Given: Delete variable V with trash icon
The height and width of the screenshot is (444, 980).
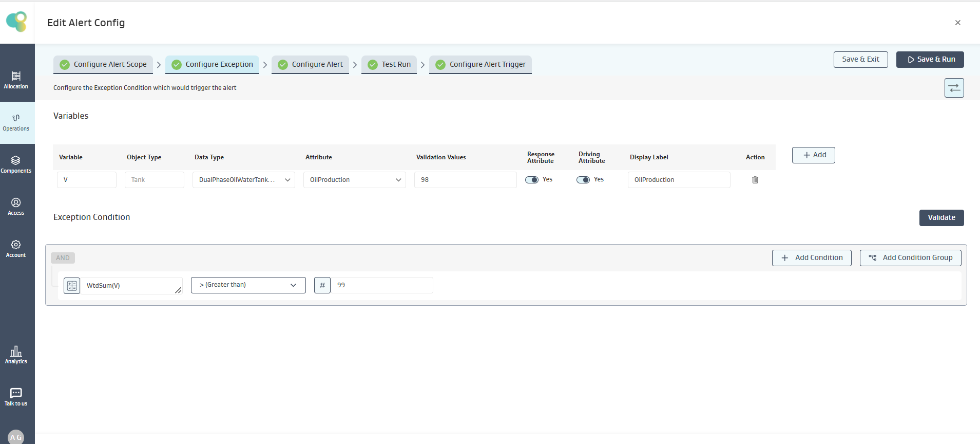Looking at the screenshot, I should point(755,180).
